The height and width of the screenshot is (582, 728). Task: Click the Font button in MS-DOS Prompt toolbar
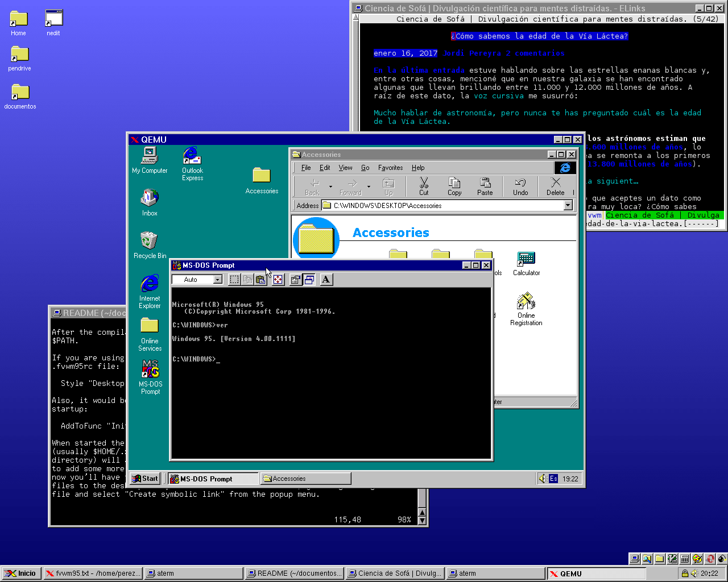pyautogui.click(x=326, y=280)
